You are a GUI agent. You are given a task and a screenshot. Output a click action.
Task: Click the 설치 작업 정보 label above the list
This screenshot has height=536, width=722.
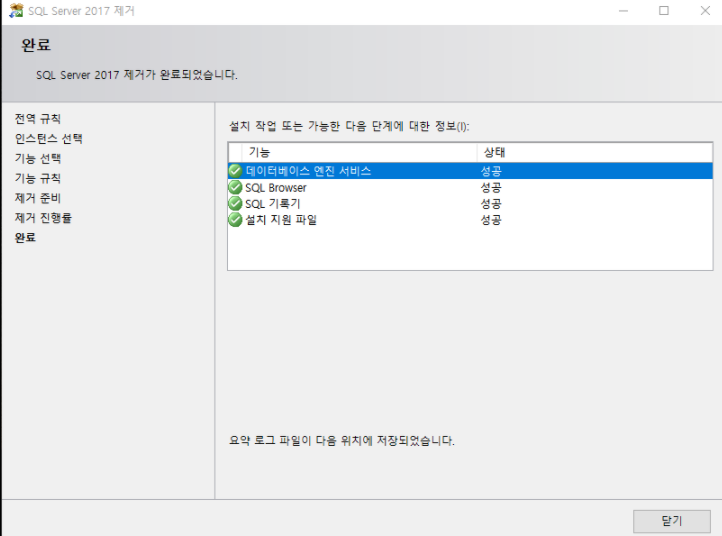349,126
